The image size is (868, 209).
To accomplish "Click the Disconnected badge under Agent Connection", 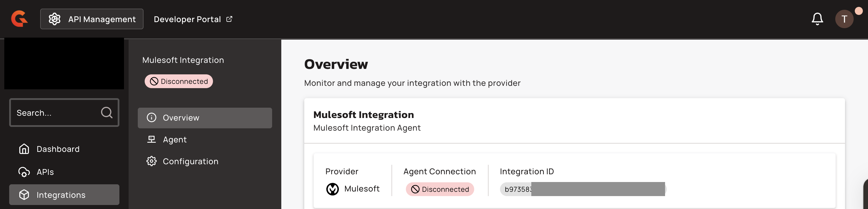I will 440,189.
